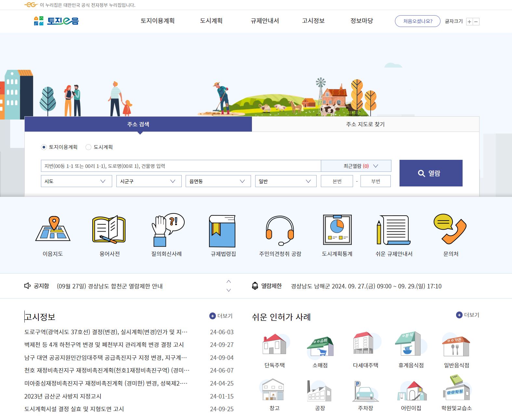This screenshot has height=420, width=512.
Task: Open notice 벽제천 등 4개 하천구역 변경
Action: (x=104, y=345)
